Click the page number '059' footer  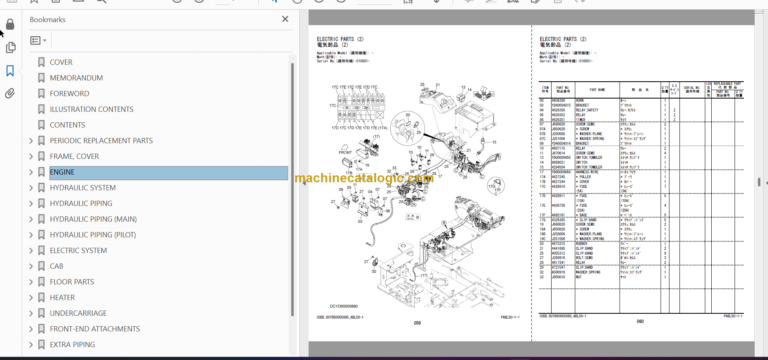(x=417, y=322)
